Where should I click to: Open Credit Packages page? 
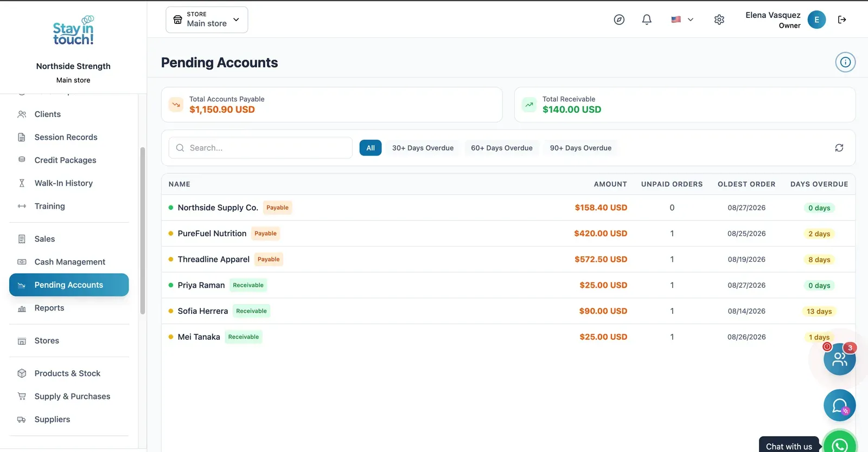(x=69, y=160)
